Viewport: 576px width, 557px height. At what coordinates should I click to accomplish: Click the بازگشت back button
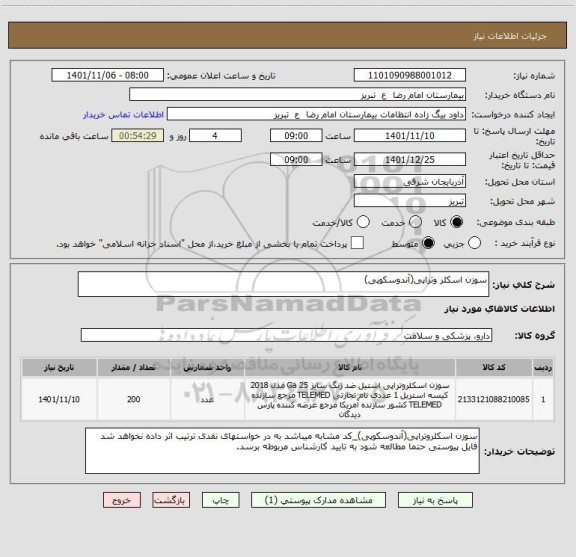[x=171, y=500]
